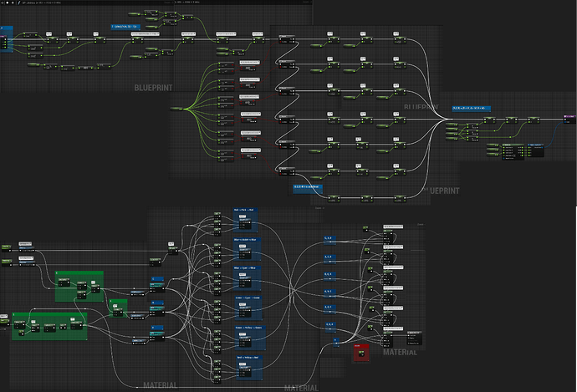Select the 'Red > Yellow > Red' comment box
The image size is (577, 392).
coord(249,368)
